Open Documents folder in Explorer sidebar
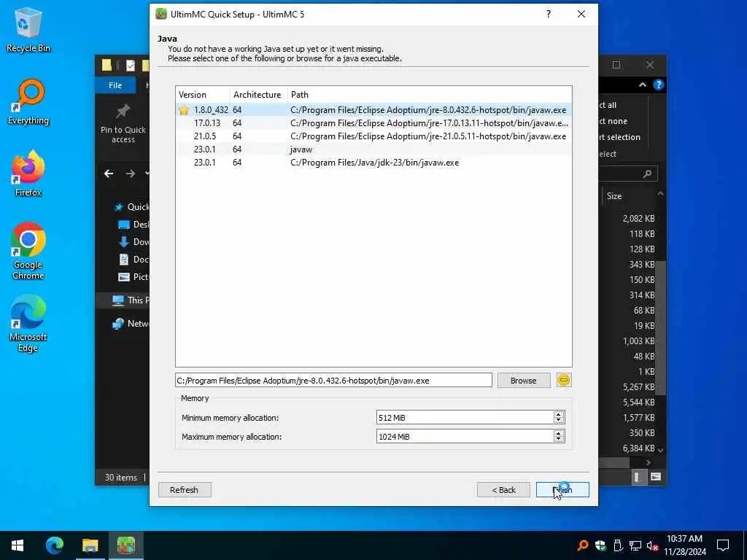Viewport: 747px width, 560px height. pyautogui.click(x=134, y=260)
